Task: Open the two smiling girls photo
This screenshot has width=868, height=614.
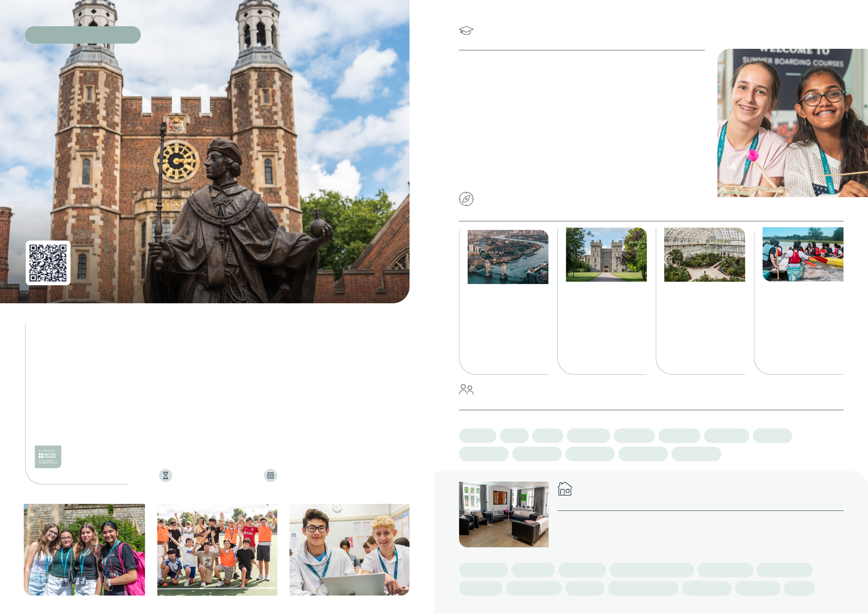Action: pyautogui.click(x=793, y=123)
